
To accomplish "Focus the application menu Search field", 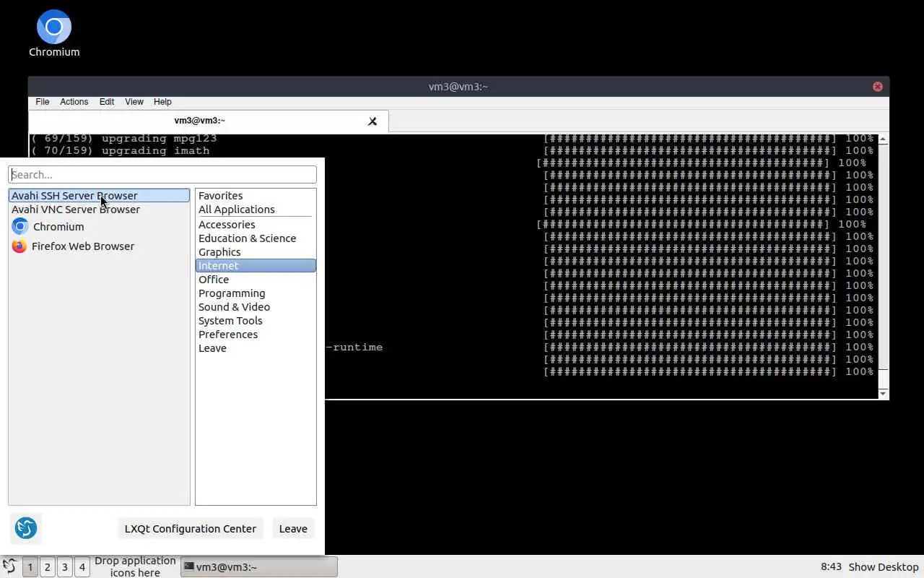I will tap(162, 174).
